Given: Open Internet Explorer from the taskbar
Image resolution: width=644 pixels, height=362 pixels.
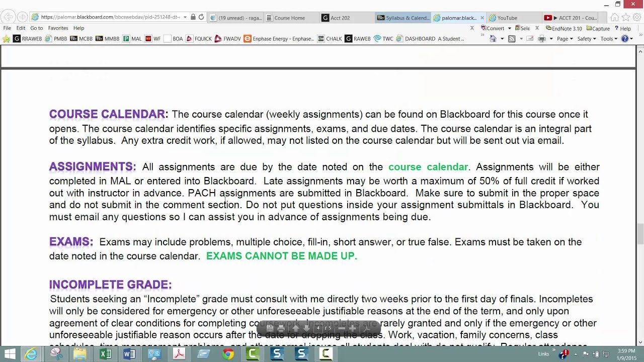Looking at the screenshot, I should [31, 354].
